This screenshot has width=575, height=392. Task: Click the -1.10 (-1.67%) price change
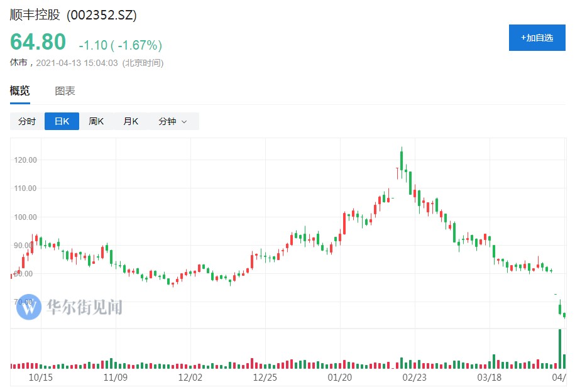(x=120, y=45)
